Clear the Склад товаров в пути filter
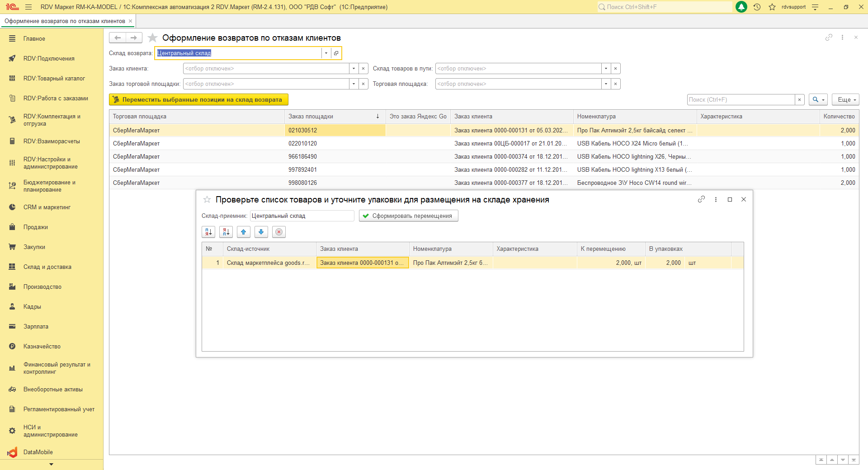The width and height of the screenshot is (868, 470). pyautogui.click(x=615, y=69)
